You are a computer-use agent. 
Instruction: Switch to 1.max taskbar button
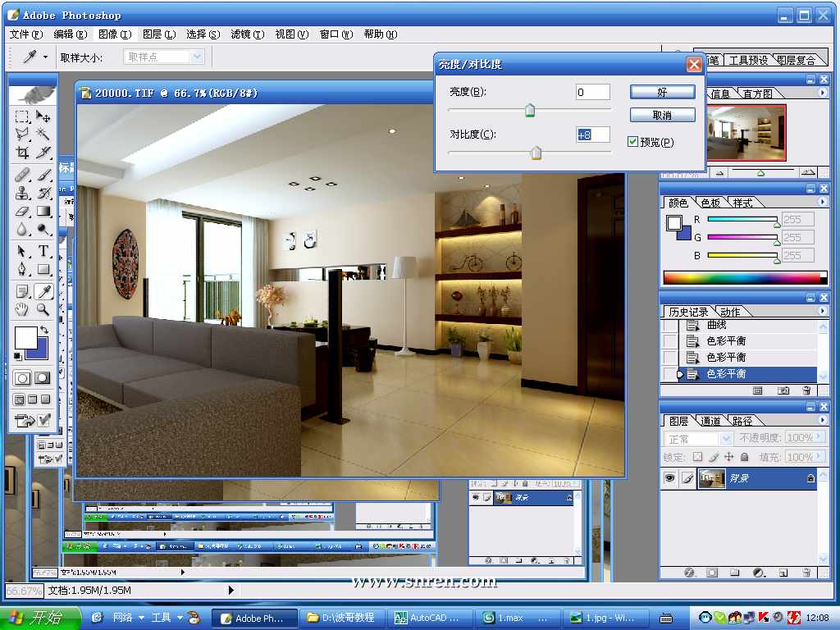pos(517,619)
